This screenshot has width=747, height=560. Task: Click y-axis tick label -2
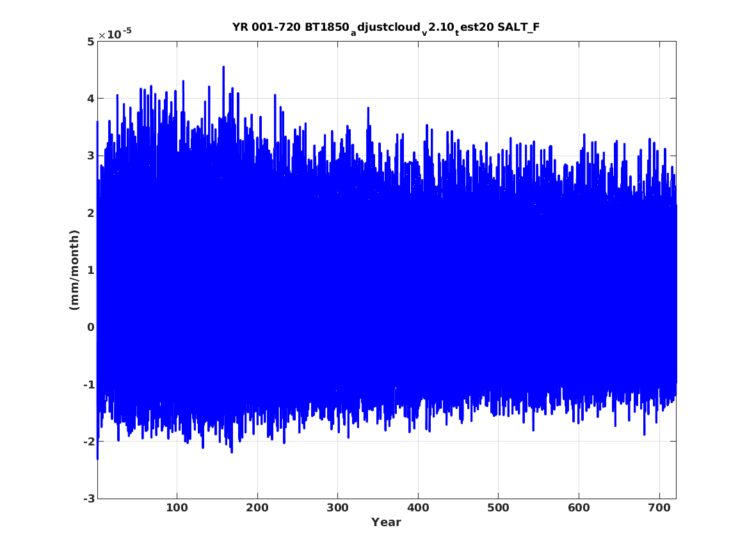pyautogui.click(x=88, y=442)
